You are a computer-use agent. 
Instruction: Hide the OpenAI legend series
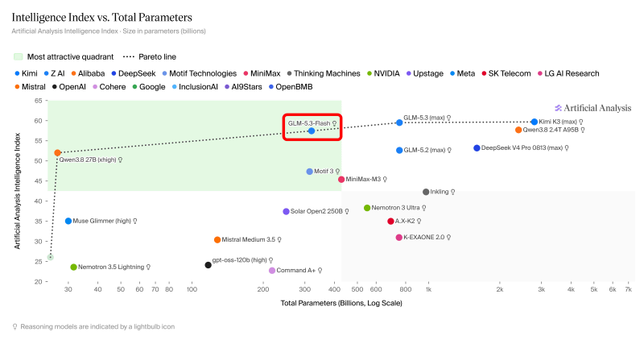tap(69, 87)
